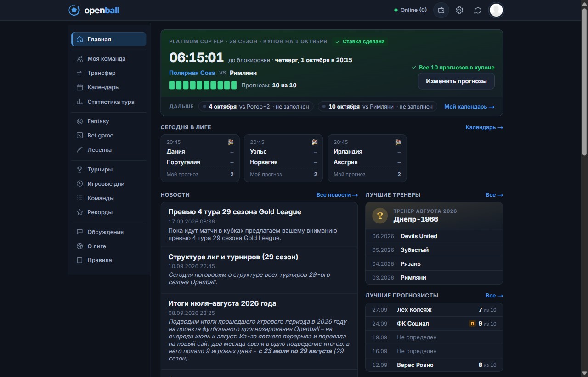Click the star icon beside Рекорды
588x377 pixels.
(80, 212)
